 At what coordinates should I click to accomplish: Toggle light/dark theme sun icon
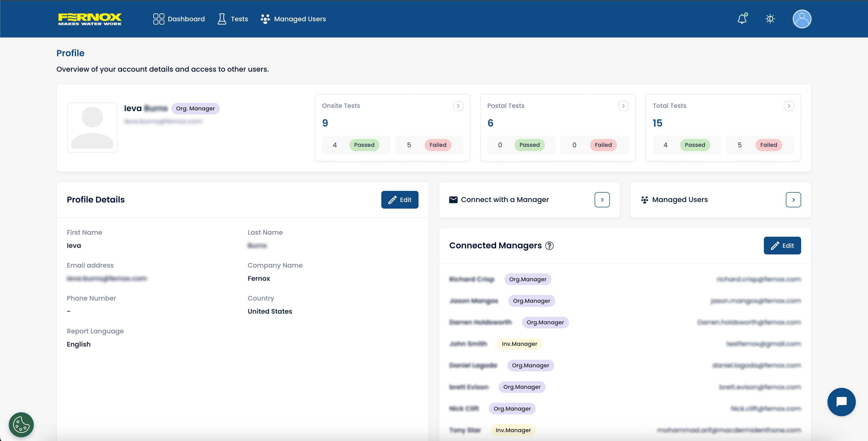(770, 19)
